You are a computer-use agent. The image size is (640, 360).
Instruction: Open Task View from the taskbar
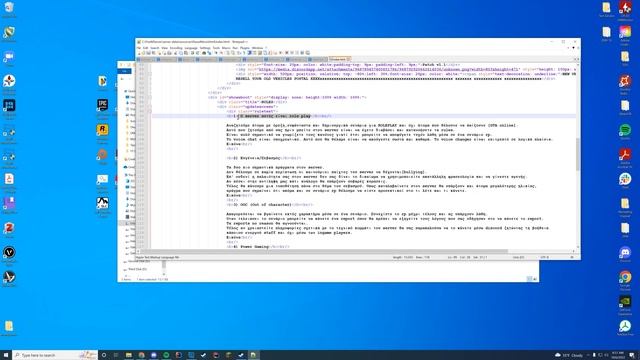(116, 355)
